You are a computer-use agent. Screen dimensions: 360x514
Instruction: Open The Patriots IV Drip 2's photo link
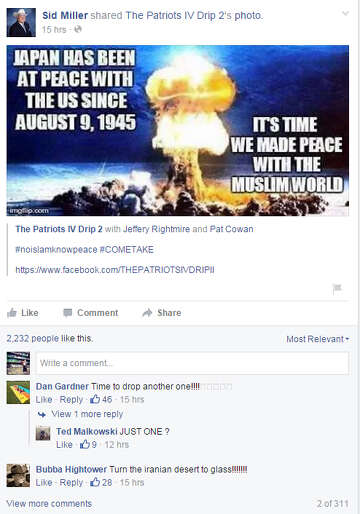pyautogui.click(x=194, y=15)
